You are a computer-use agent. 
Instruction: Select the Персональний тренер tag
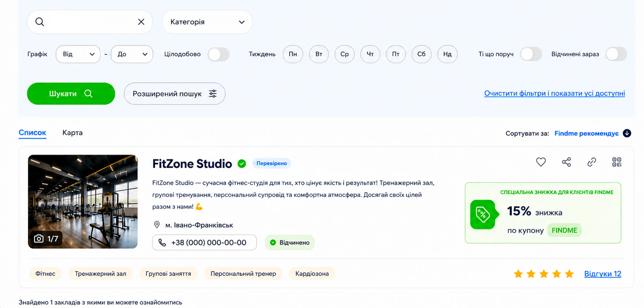click(x=243, y=273)
